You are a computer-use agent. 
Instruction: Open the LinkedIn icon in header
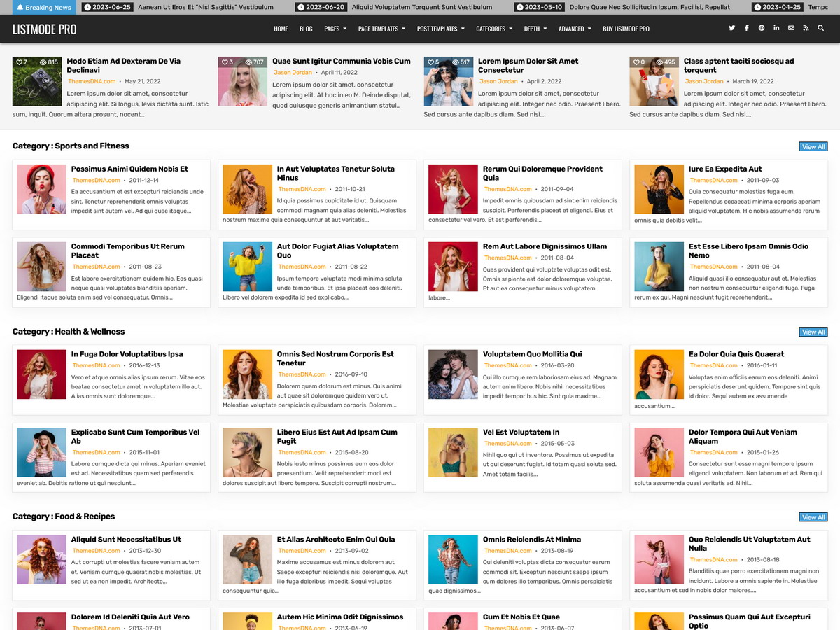(776, 29)
